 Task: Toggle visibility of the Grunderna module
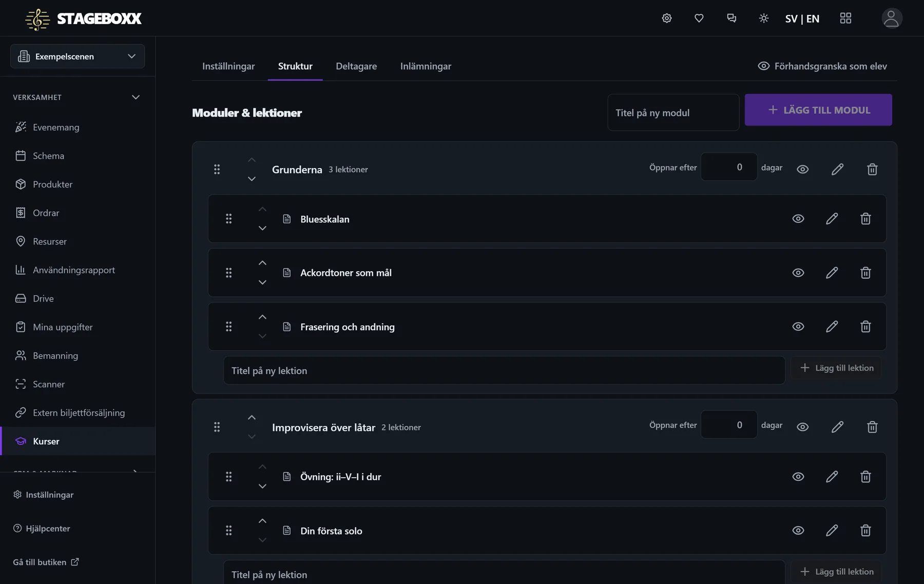(803, 169)
